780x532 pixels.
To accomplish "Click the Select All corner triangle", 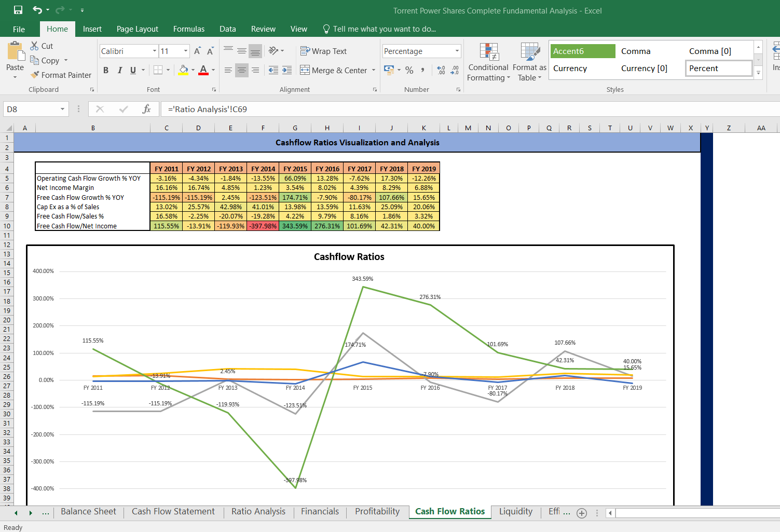I will coord(8,128).
